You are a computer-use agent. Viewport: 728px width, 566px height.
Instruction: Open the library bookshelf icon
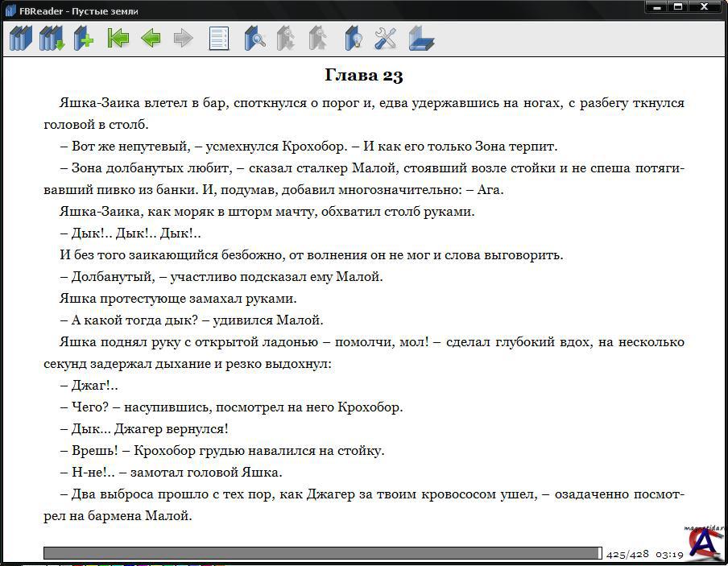(20, 38)
